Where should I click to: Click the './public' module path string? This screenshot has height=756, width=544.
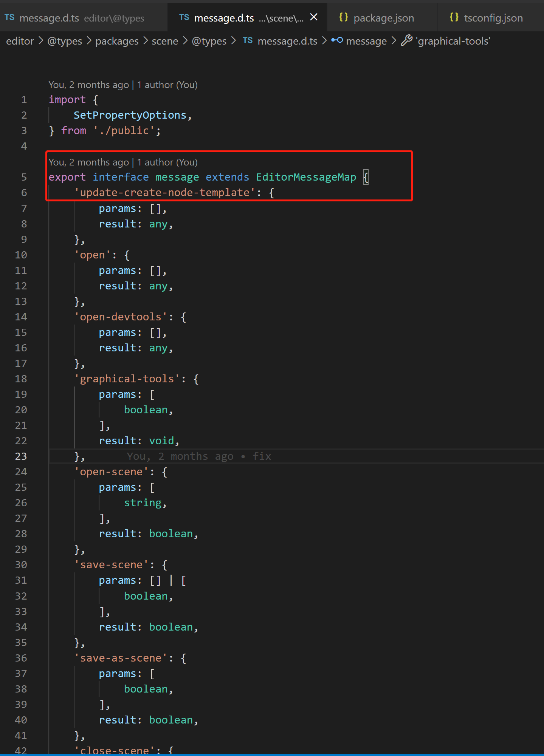tap(124, 131)
